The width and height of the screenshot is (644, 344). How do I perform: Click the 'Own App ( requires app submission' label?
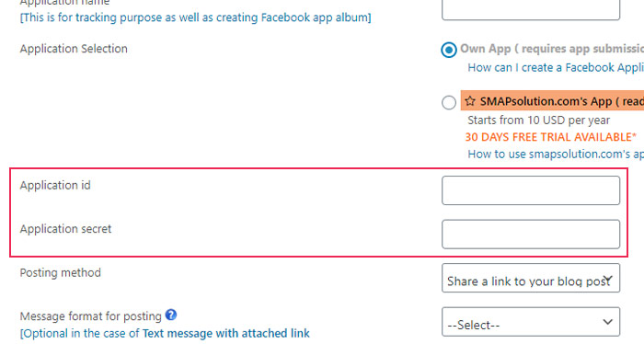[552, 49]
